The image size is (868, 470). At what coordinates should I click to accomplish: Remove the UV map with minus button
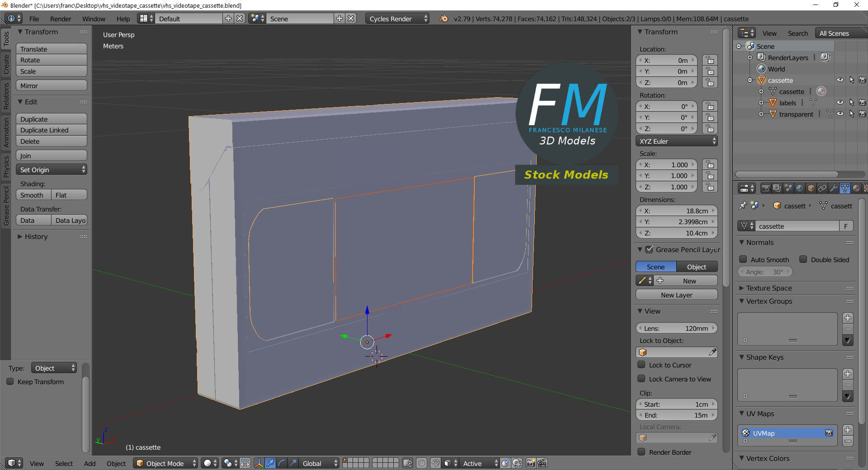[848, 441]
